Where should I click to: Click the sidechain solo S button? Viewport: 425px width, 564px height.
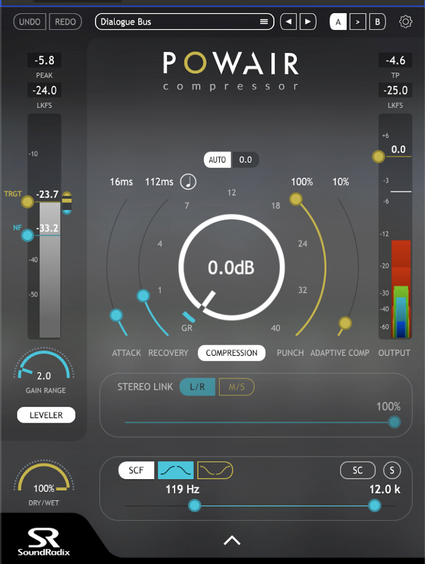392,470
